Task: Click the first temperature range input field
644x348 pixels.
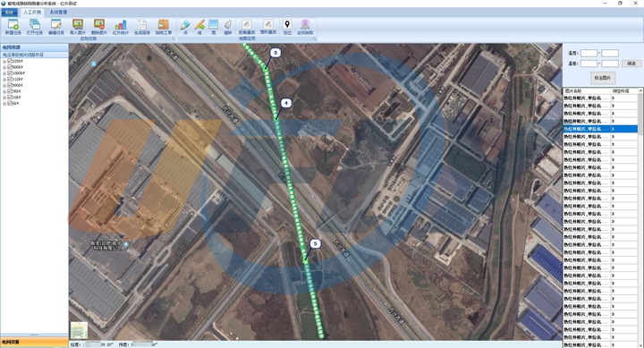Action: 589,54
